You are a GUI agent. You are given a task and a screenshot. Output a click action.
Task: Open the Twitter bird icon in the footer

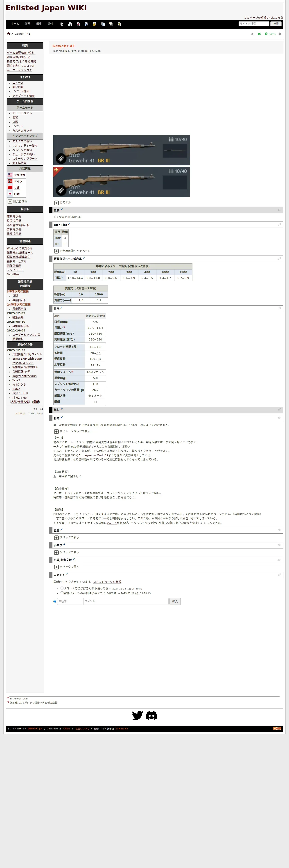(137, 715)
